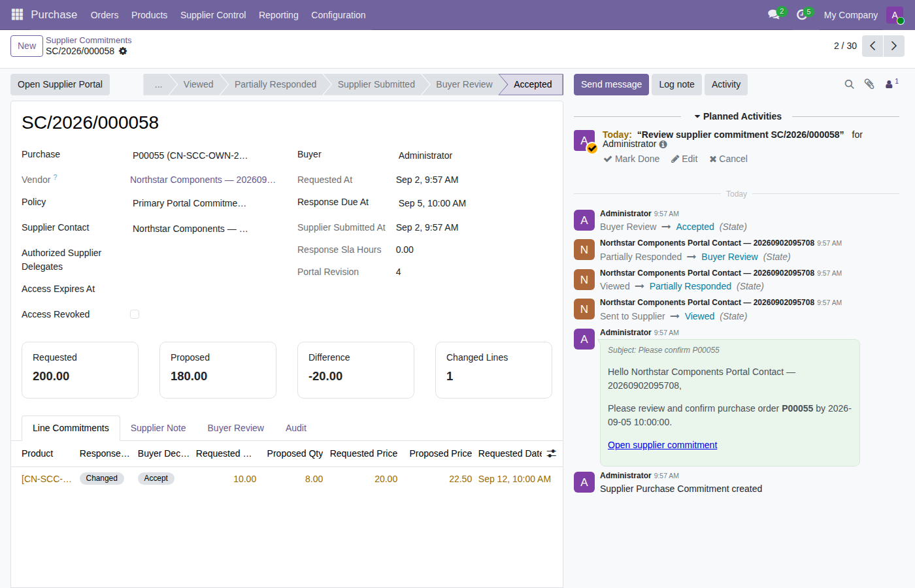Click the Send message button
The height and width of the screenshot is (588, 915).
click(611, 84)
